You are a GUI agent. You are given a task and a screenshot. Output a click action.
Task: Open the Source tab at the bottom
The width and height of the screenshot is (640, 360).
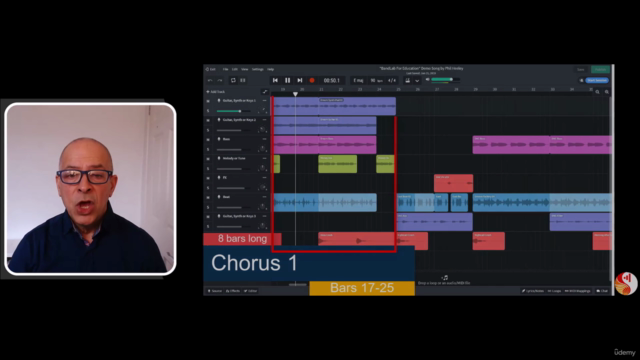pyautogui.click(x=215, y=291)
